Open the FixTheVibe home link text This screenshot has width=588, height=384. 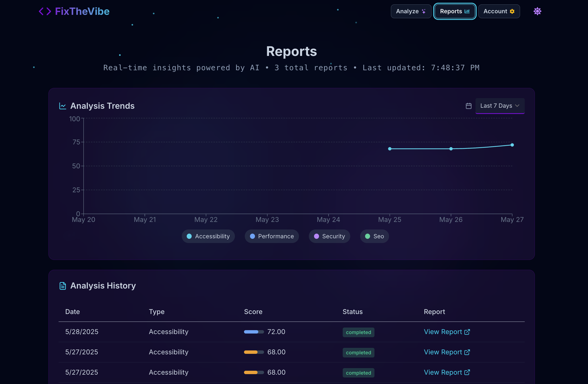[x=82, y=11]
